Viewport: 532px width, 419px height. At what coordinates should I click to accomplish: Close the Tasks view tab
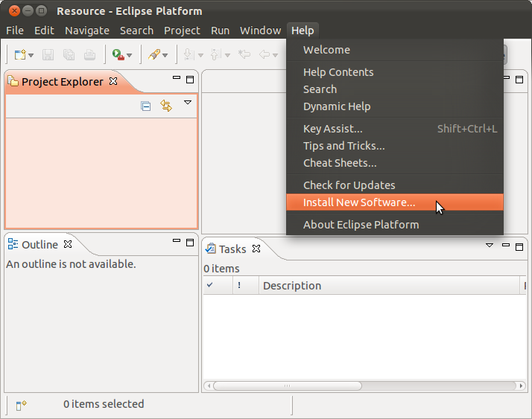click(256, 249)
